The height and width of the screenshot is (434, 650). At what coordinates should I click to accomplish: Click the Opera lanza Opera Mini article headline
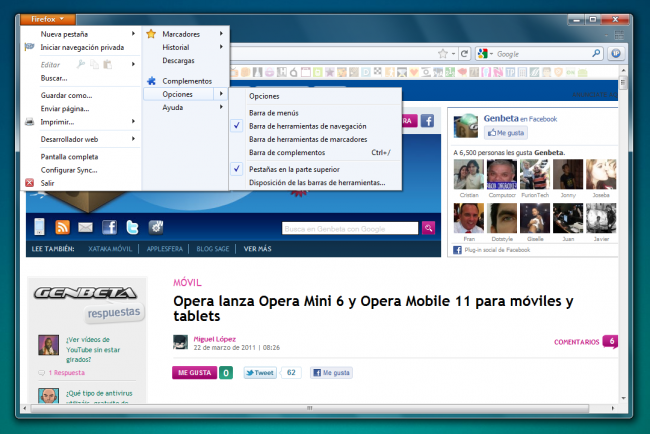click(x=373, y=308)
